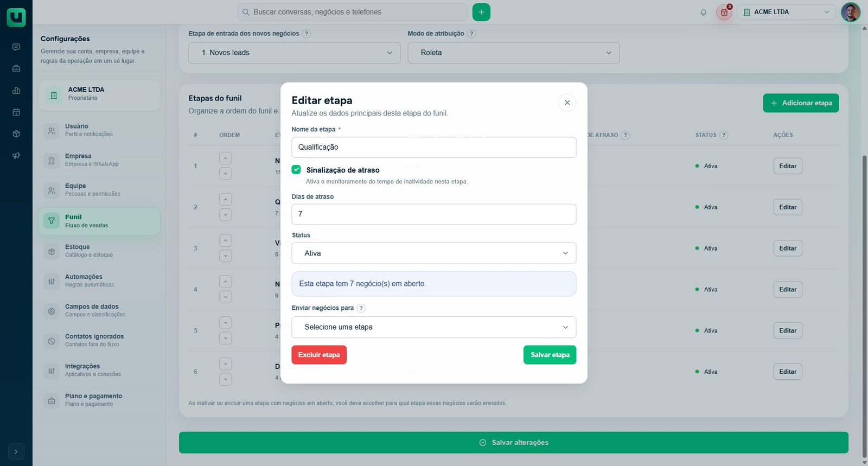This screenshot has width=868, height=466.
Task: Click help icon beside Etapa de entrada
Action: click(307, 34)
